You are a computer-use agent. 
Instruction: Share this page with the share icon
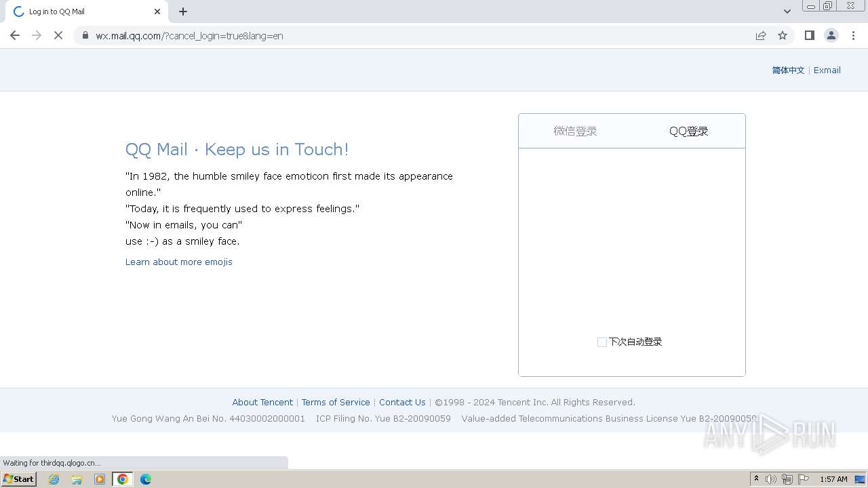(761, 35)
